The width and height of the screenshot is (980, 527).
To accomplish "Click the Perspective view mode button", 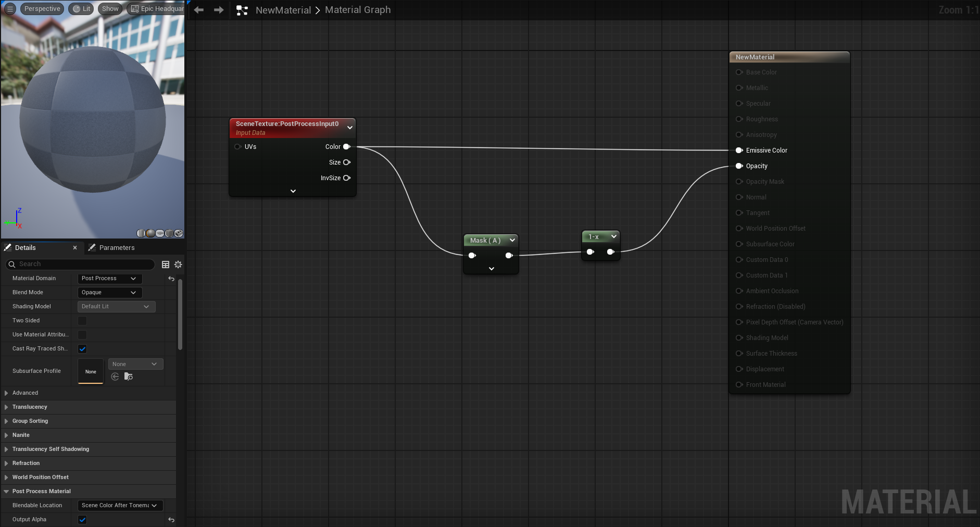I will click(x=42, y=9).
